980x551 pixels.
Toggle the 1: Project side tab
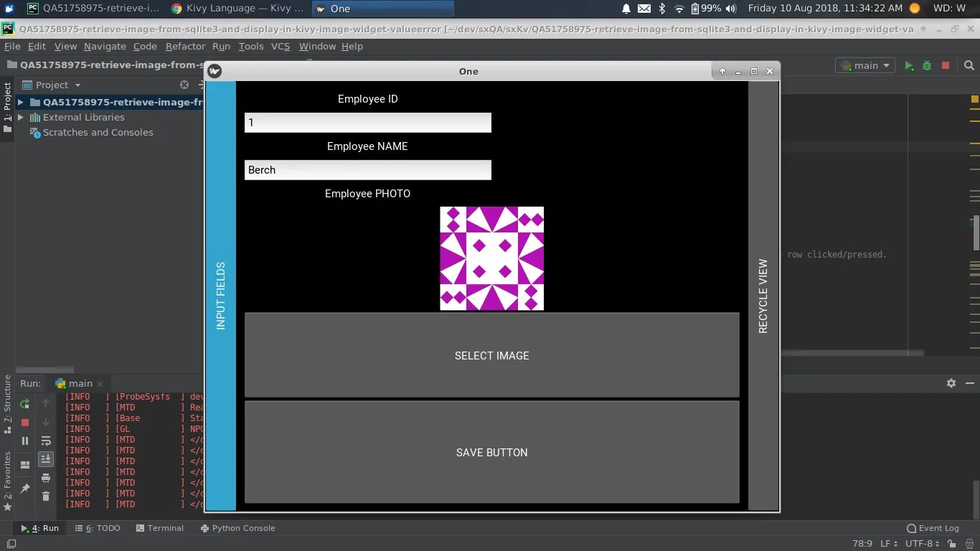tap(7, 108)
